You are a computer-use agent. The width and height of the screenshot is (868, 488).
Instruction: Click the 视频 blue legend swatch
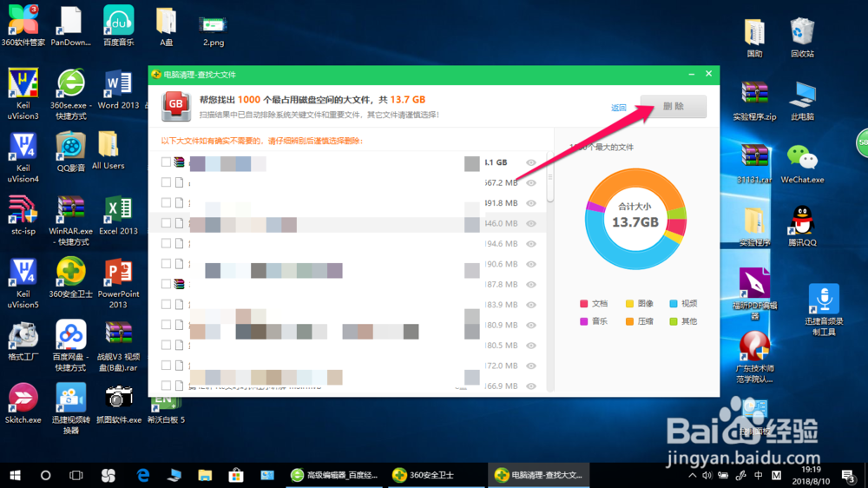coord(674,304)
